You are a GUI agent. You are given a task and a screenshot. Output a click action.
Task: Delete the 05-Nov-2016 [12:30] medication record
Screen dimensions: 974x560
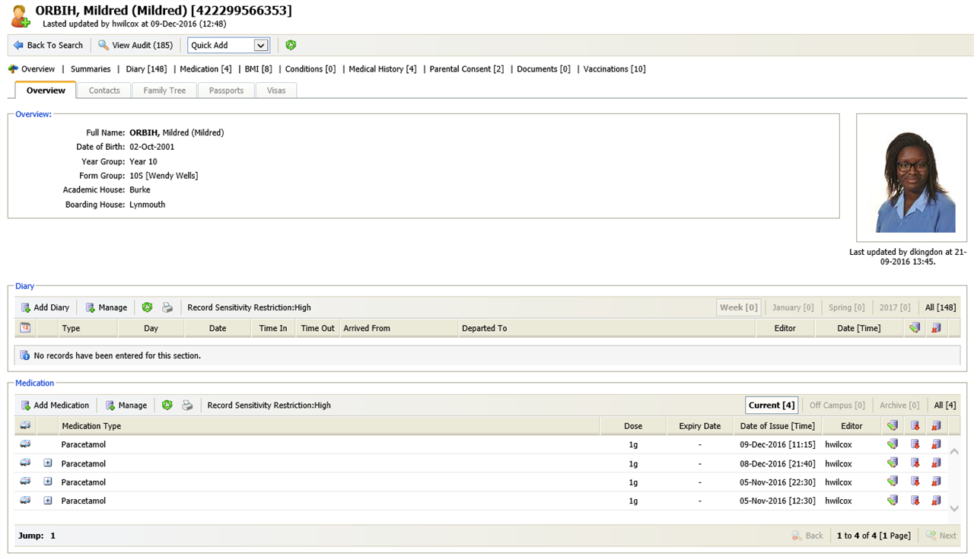(x=936, y=501)
